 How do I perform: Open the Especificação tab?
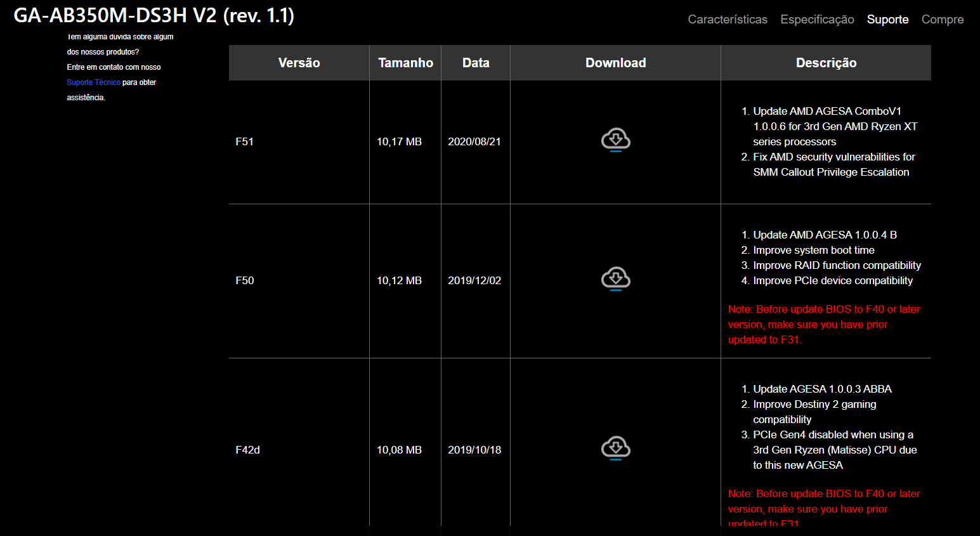817,20
